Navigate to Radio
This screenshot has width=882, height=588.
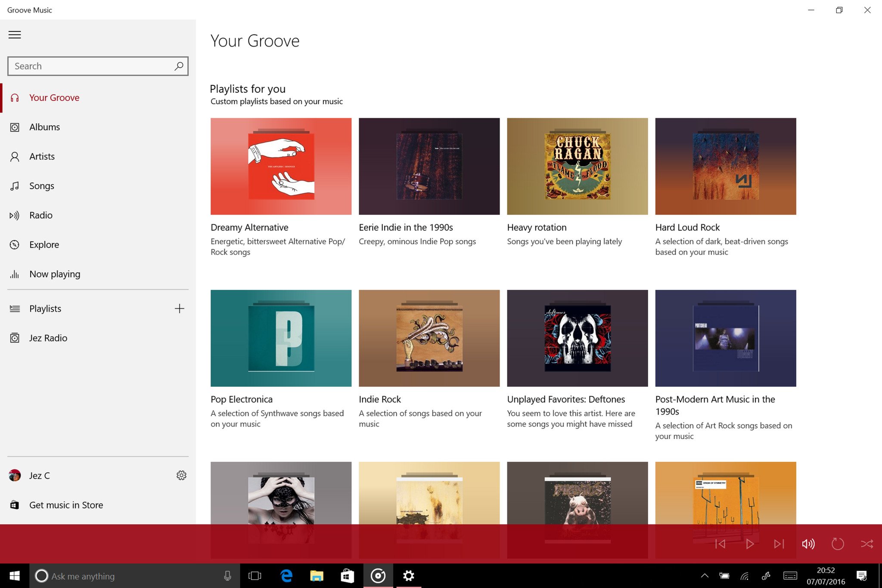pos(41,215)
